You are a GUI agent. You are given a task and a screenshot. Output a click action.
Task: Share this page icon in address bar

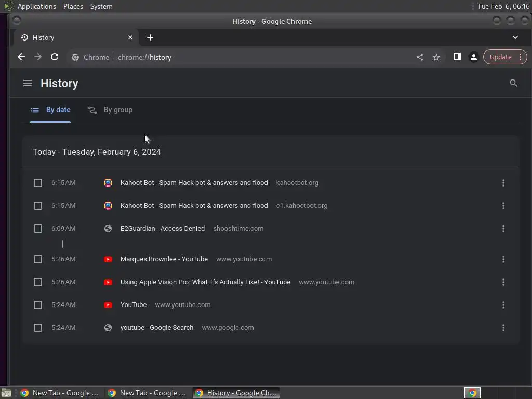point(420,57)
